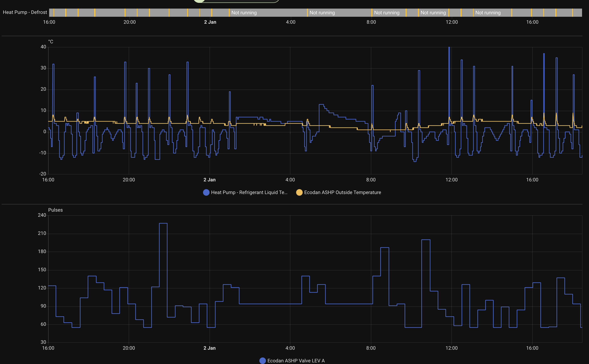
Task: Hide Heat Pump Refrigerant Liquid Temperature legend label
Action: coord(249,192)
